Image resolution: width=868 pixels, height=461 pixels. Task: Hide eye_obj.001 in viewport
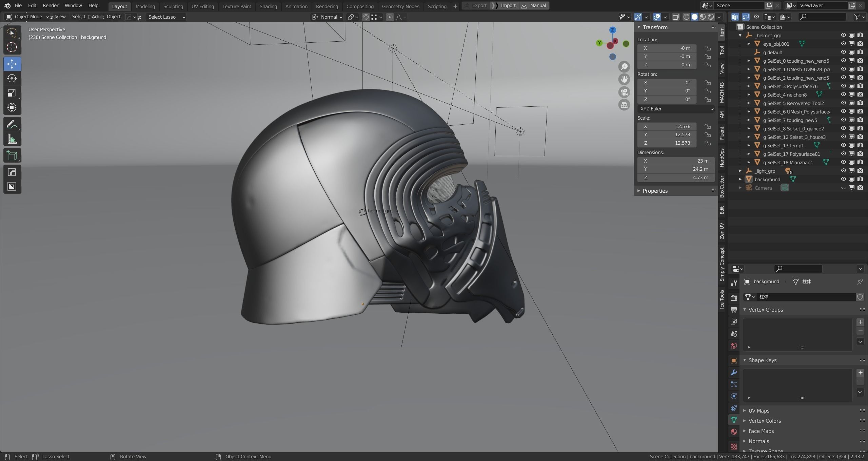point(843,44)
